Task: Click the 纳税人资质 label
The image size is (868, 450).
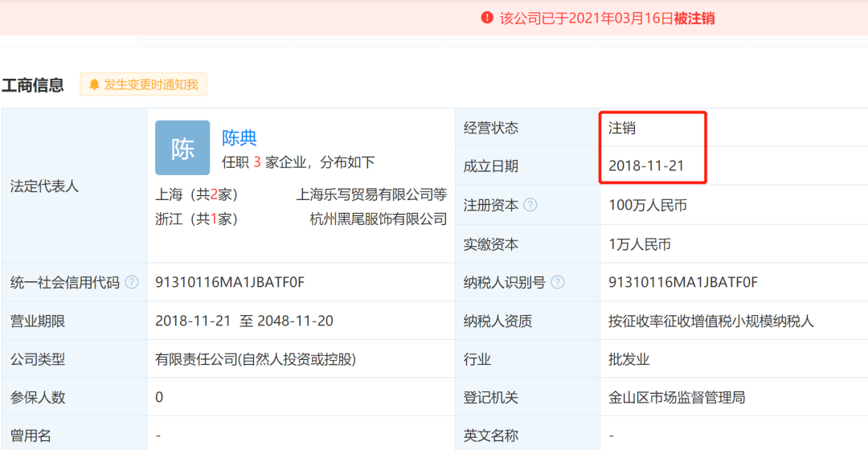Action: (497, 321)
